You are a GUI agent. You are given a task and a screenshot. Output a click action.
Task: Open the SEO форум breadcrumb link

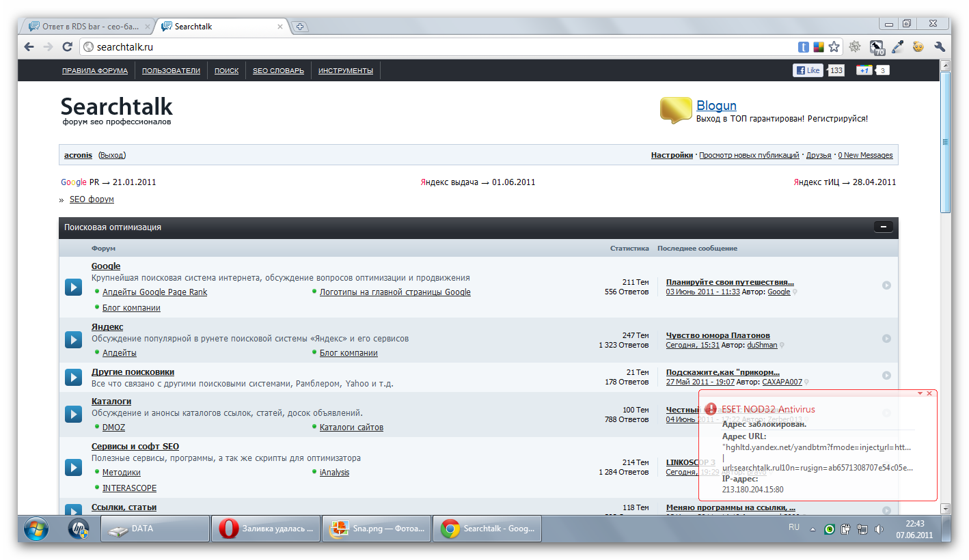click(x=92, y=199)
